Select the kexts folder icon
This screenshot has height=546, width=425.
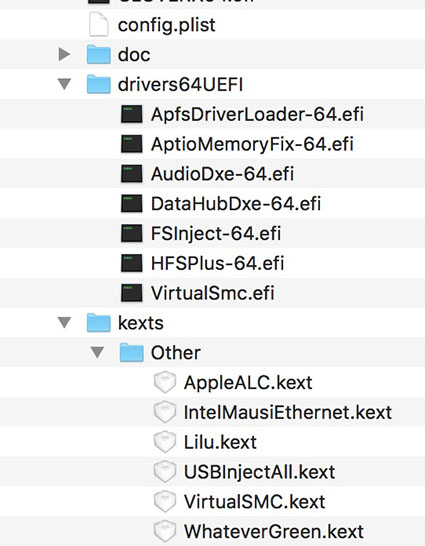click(x=99, y=322)
